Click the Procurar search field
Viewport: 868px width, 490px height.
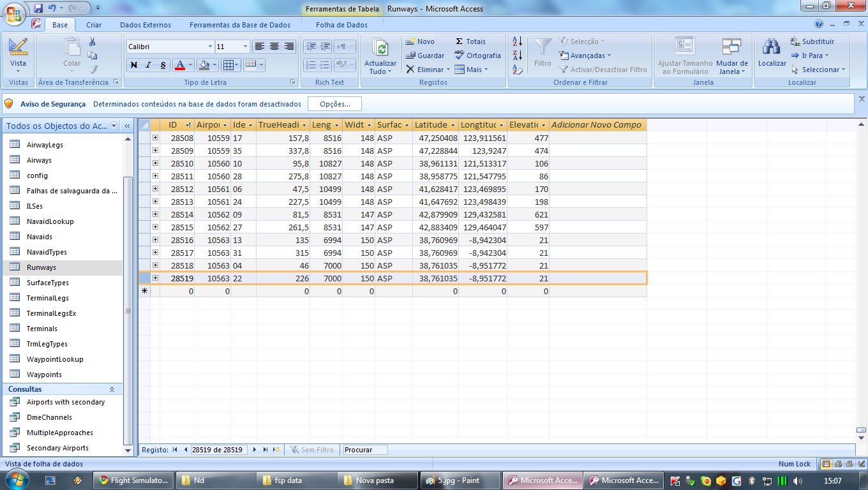pos(364,450)
